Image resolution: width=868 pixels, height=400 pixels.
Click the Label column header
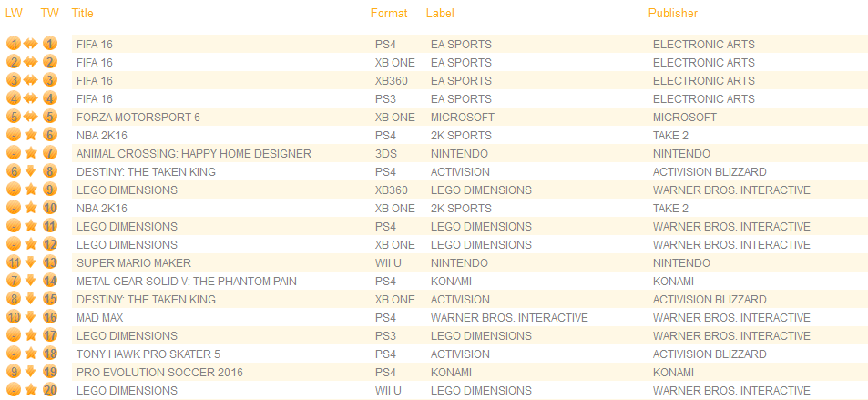[x=440, y=14]
